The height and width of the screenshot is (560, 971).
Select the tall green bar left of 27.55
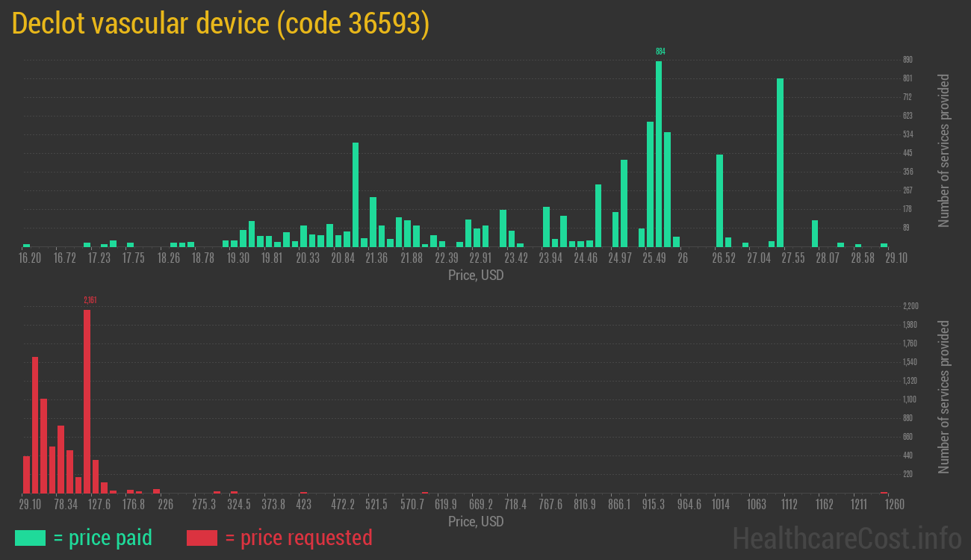780,162
